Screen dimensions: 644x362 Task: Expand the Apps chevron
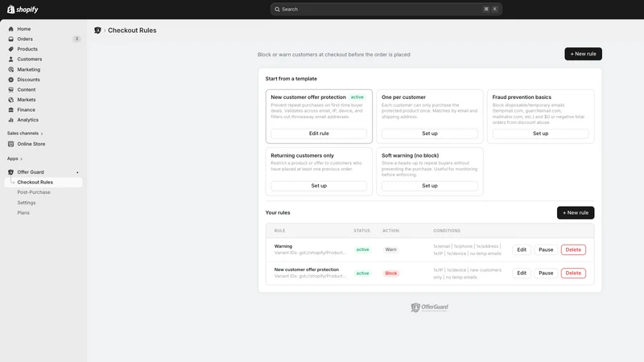point(22,158)
